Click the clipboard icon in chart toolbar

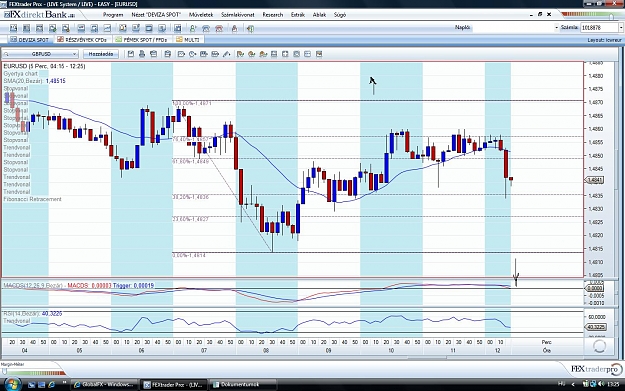168,54
